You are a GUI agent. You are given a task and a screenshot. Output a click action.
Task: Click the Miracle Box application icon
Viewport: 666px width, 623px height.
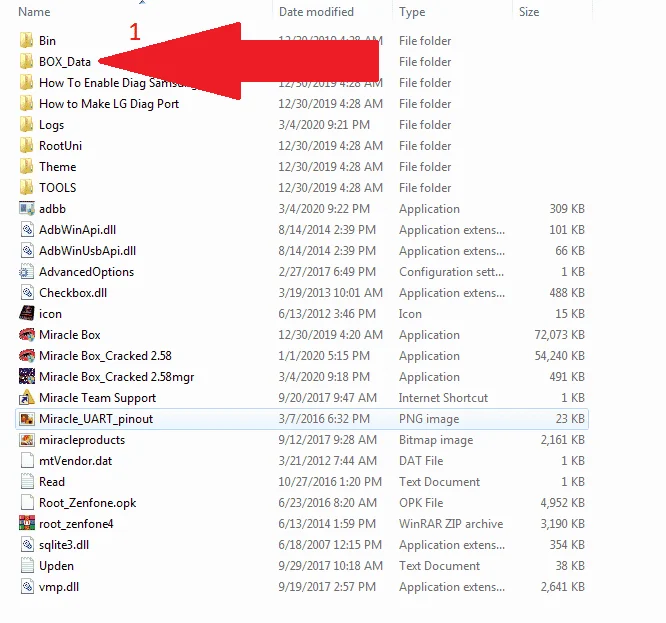point(27,335)
